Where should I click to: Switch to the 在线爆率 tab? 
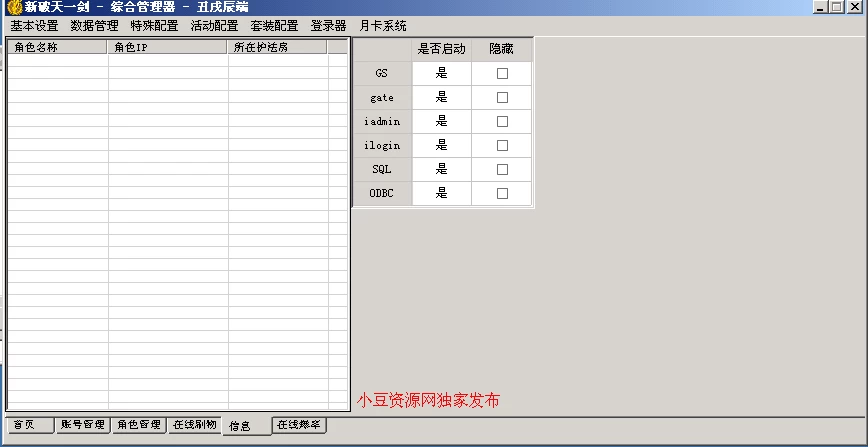[299, 425]
